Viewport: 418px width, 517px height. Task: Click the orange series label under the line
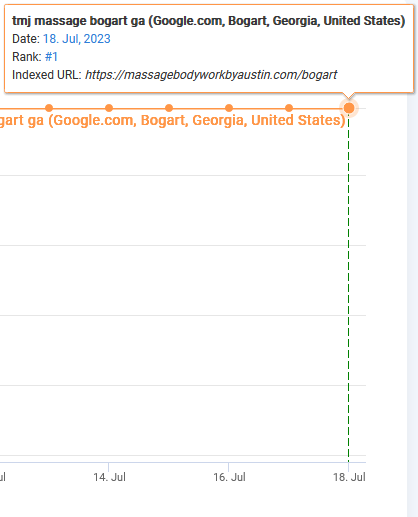click(x=173, y=120)
